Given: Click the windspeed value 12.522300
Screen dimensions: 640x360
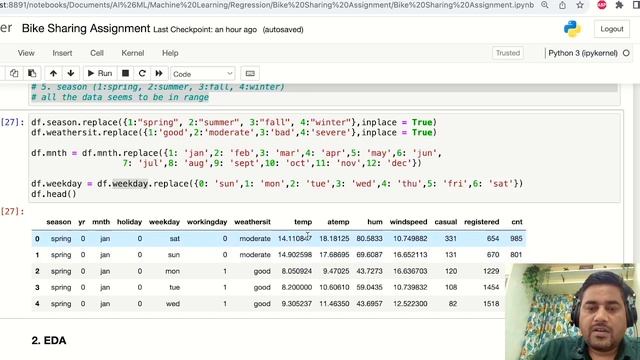Looking at the screenshot, I should (410, 304).
